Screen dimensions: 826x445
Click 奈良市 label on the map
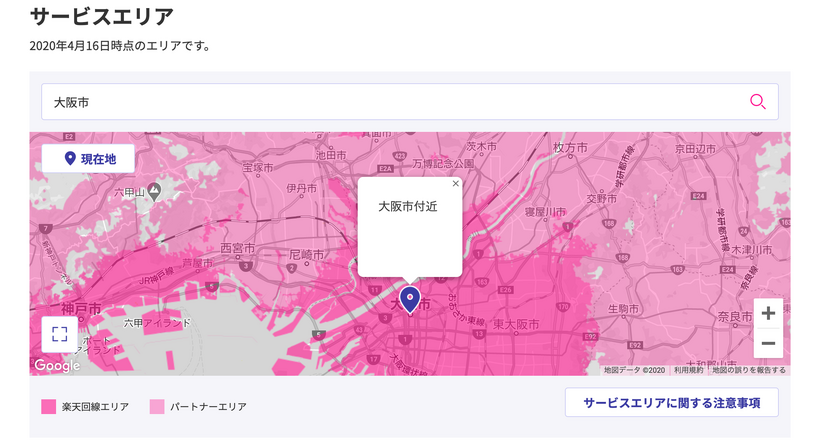point(734,317)
